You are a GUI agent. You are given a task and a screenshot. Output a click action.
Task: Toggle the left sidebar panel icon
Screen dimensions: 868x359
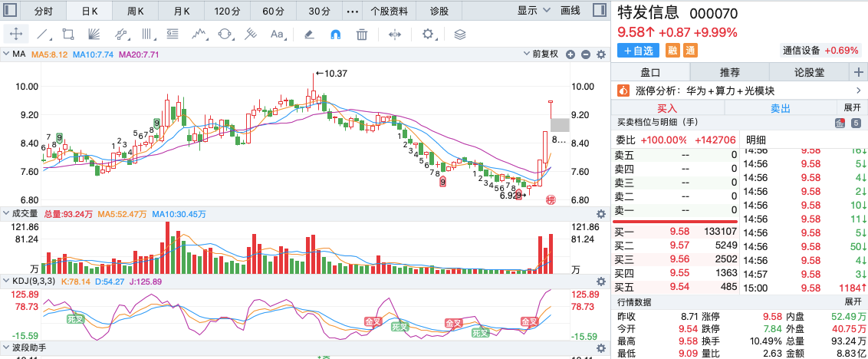[x=10, y=10]
